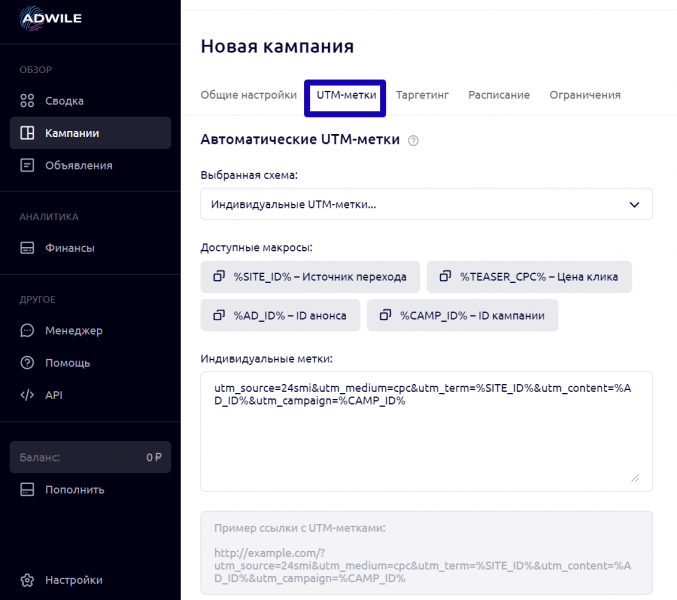Click the Adwile logo

[51, 18]
